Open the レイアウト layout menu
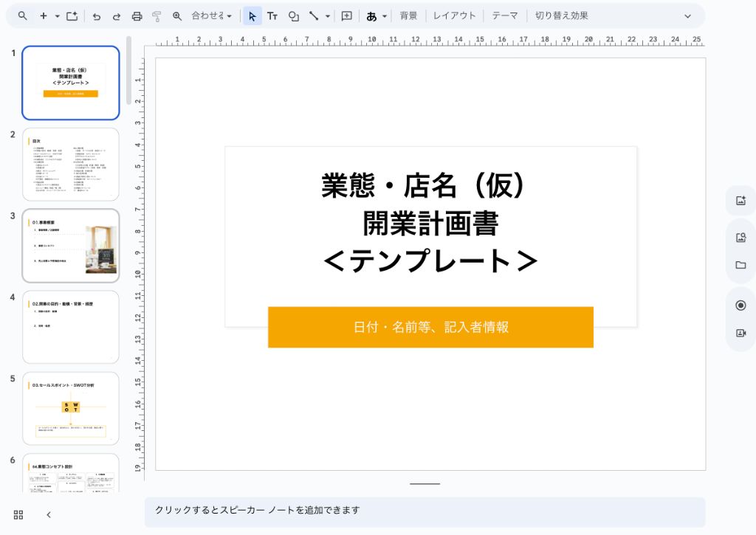756x535 pixels. (454, 15)
